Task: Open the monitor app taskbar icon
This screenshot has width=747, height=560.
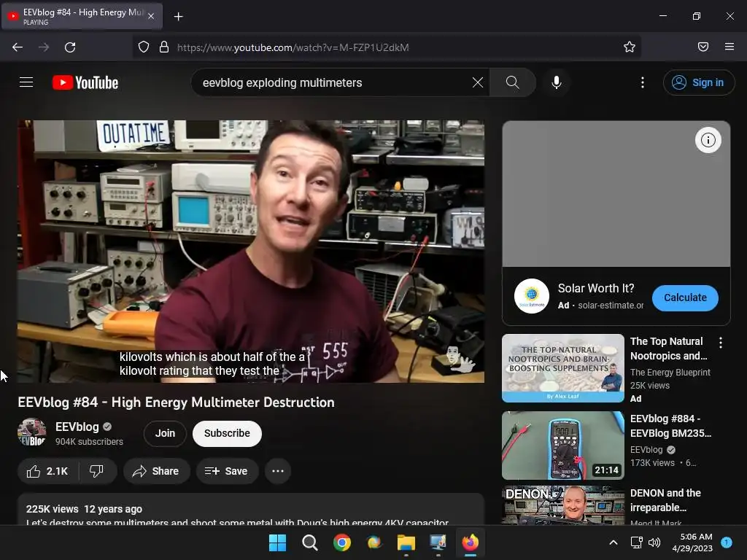Action: point(438,542)
